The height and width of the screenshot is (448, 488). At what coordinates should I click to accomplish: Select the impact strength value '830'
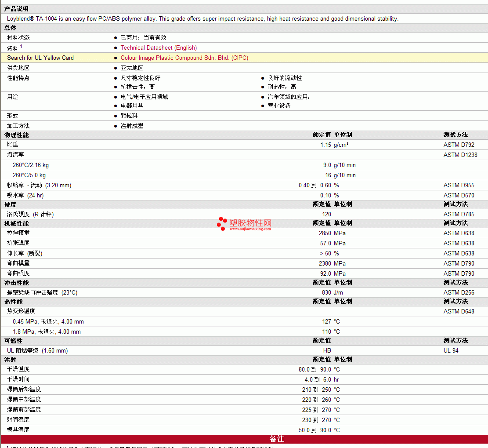coord(327,292)
